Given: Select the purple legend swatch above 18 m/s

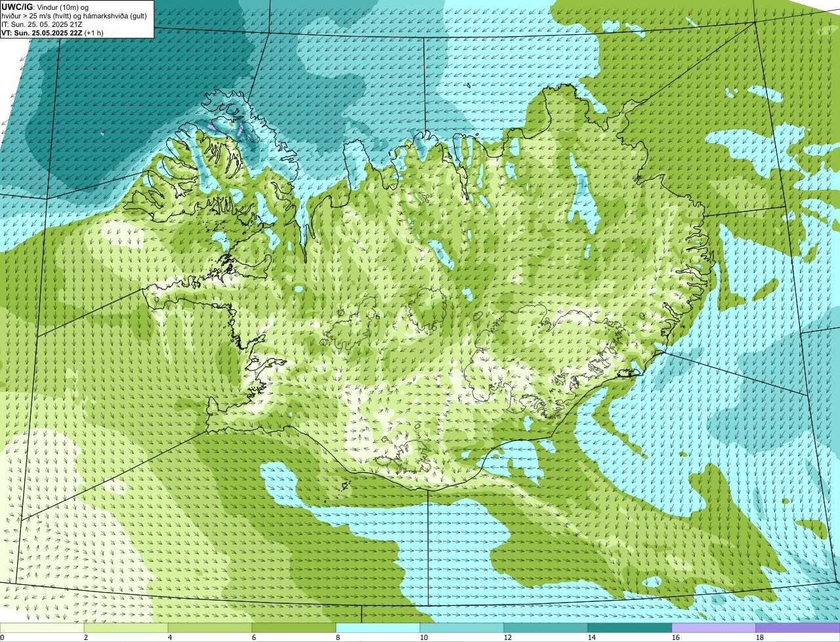Looking at the screenshot, I should (x=798, y=628).
